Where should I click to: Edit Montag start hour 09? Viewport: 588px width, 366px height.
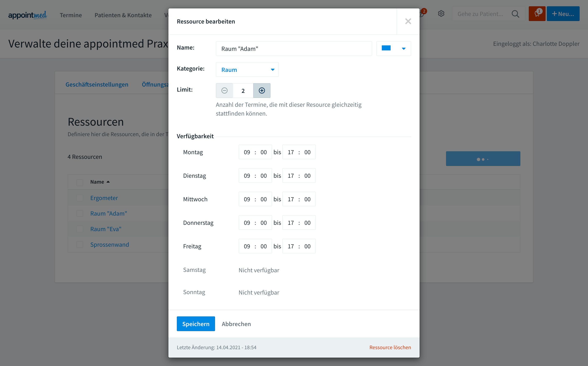coord(247,152)
